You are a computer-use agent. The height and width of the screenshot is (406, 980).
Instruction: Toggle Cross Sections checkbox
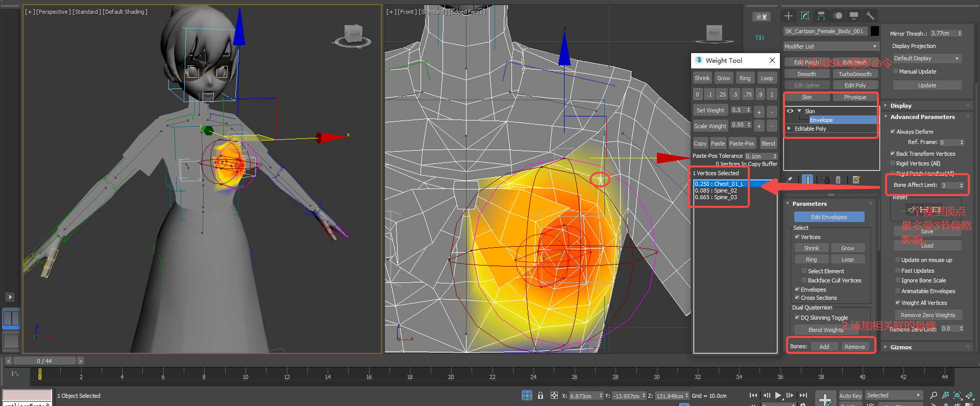pyautogui.click(x=797, y=297)
